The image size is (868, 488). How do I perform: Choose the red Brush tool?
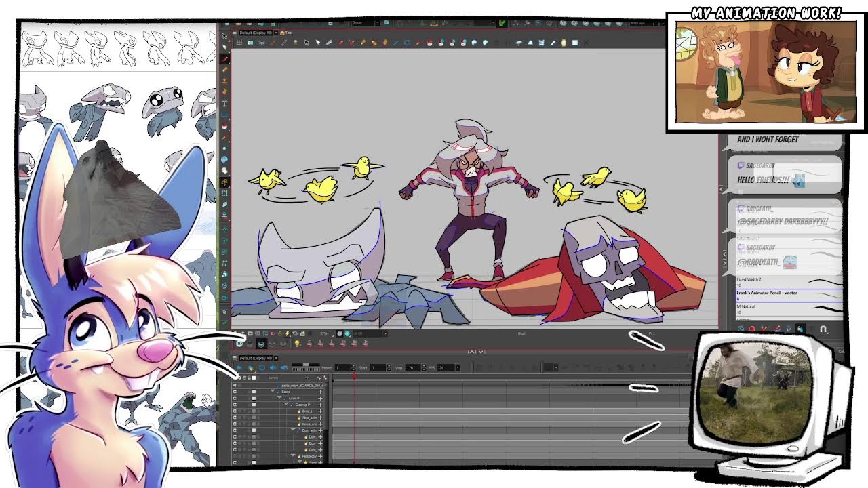[x=224, y=60]
